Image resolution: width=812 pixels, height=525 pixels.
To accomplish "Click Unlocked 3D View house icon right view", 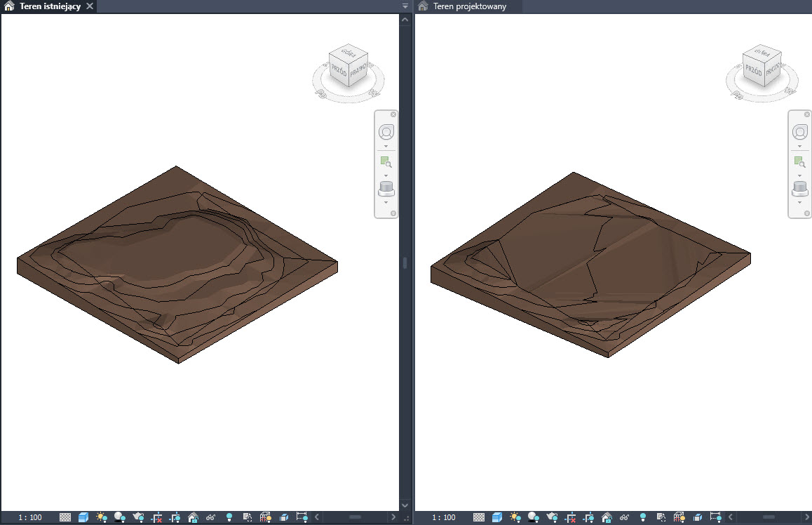I will click(x=607, y=517).
